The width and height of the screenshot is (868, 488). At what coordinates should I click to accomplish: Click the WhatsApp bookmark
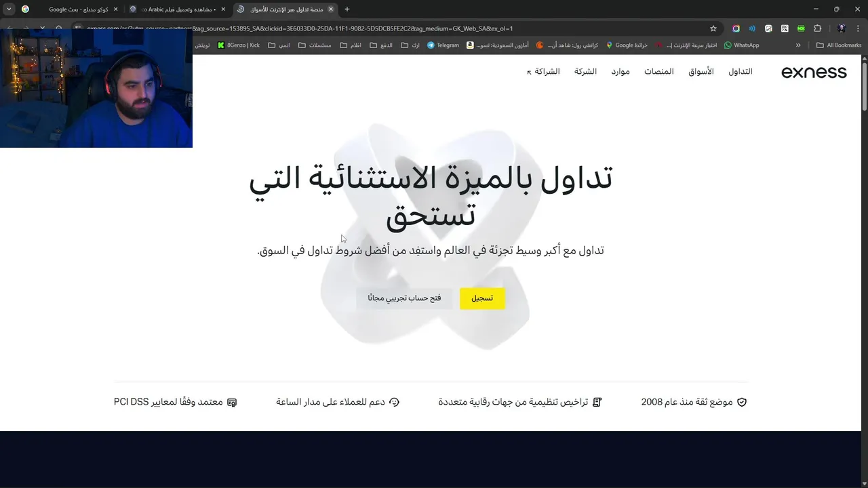(741, 45)
